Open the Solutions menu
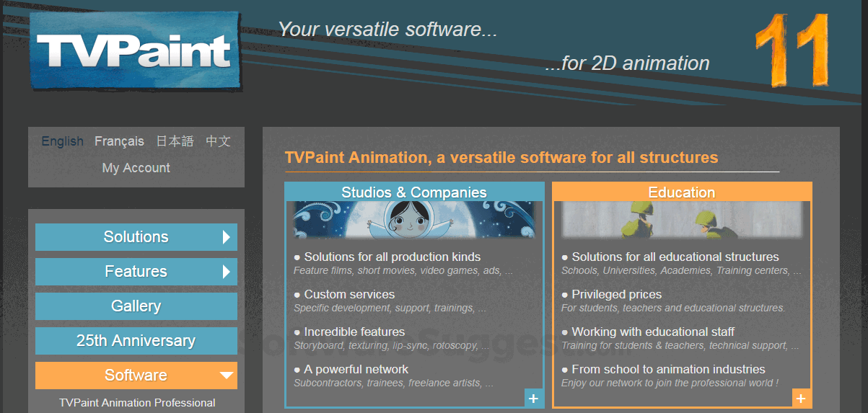Image resolution: width=868 pixels, height=413 pixels. tap(136, 237)
